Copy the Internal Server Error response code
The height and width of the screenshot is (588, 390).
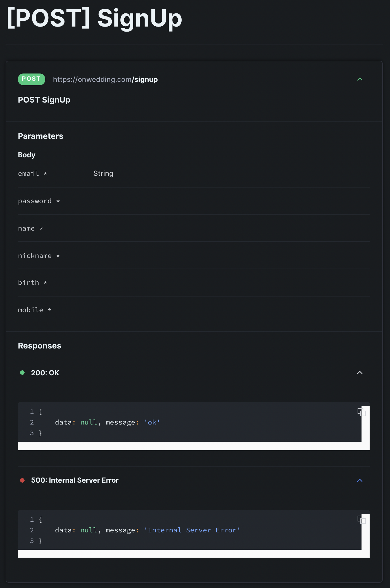362,520
